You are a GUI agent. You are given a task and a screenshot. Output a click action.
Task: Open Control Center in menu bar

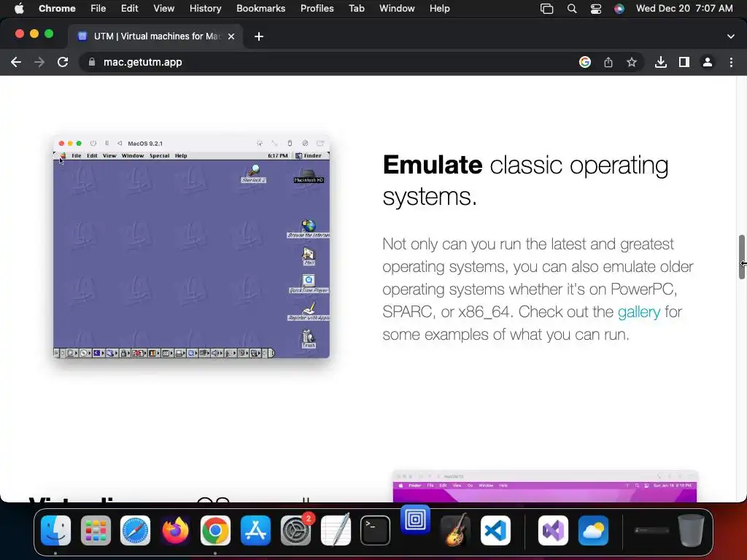[595, 9]
